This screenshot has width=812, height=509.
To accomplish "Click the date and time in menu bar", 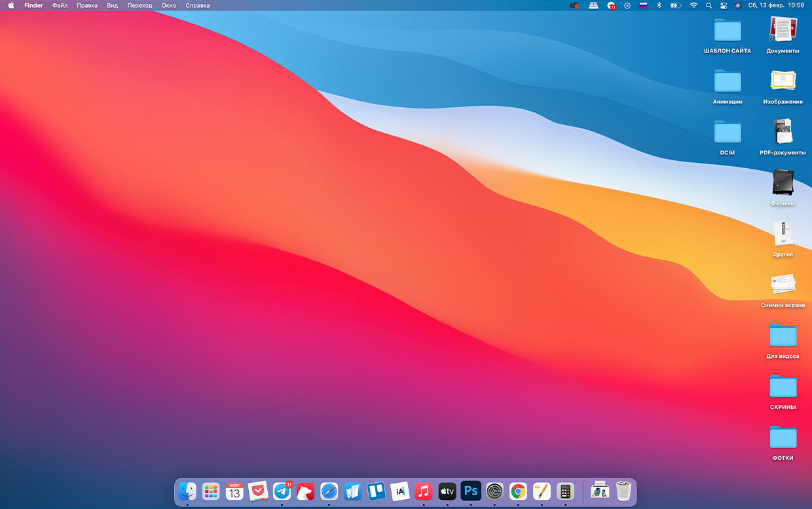I will (776, 5).
